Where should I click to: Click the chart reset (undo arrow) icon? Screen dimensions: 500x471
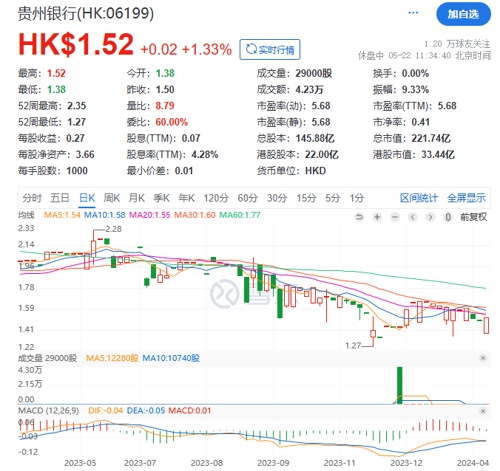click(x=359, y=217)
